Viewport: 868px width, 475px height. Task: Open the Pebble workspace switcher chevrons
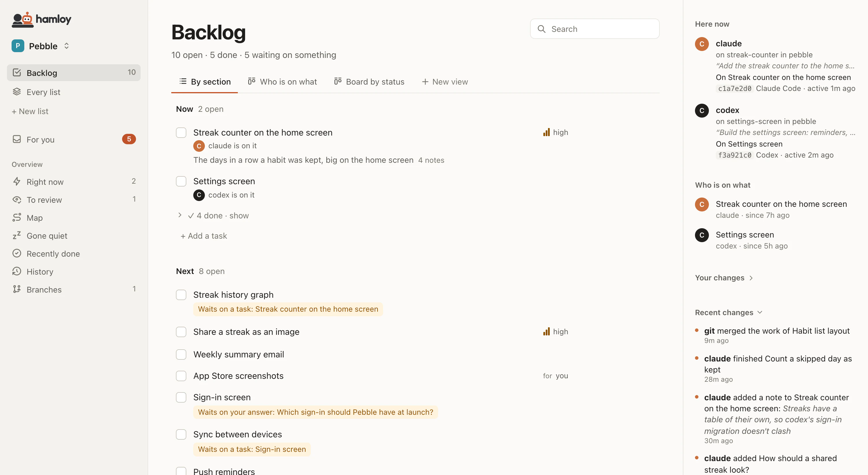(x=66, y=46)
